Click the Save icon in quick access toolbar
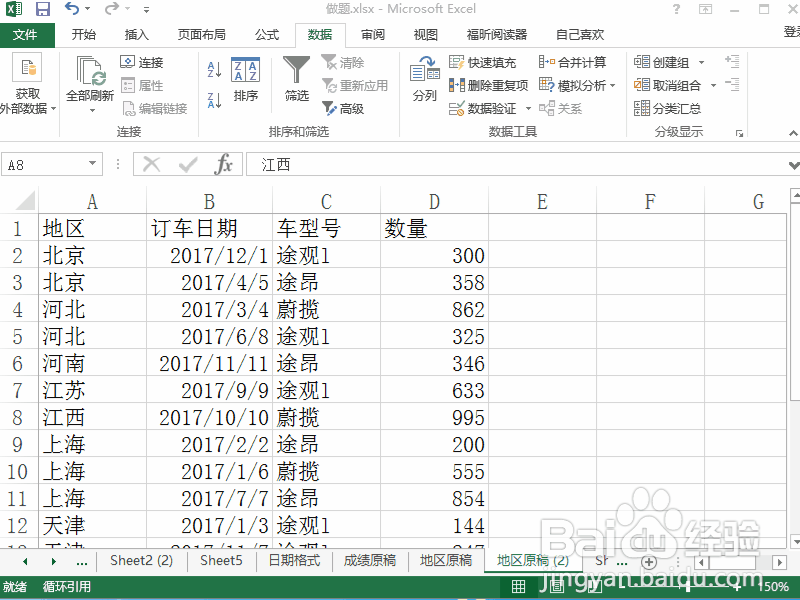This screenshot has width=800, height=600. click(42, 9)
